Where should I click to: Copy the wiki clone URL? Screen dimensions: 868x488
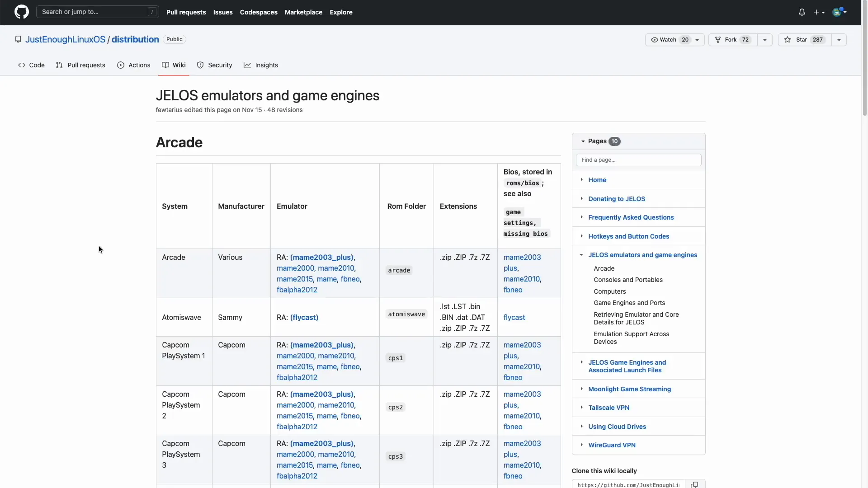pos(695,484)
